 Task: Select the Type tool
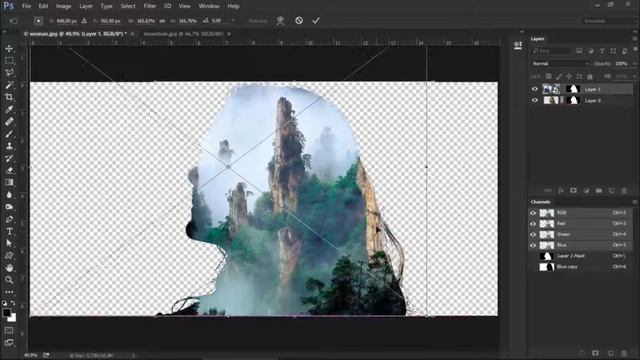(x=9, y=231)
